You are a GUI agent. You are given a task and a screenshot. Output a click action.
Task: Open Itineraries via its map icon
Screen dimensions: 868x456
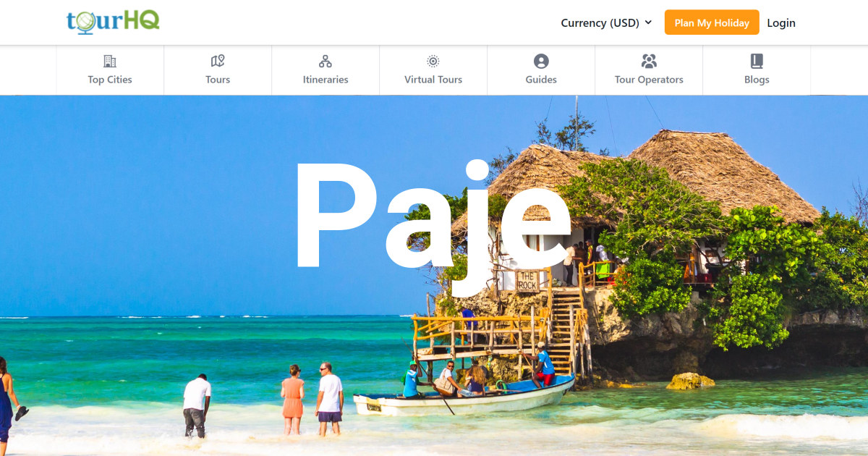tap(325, 61)
